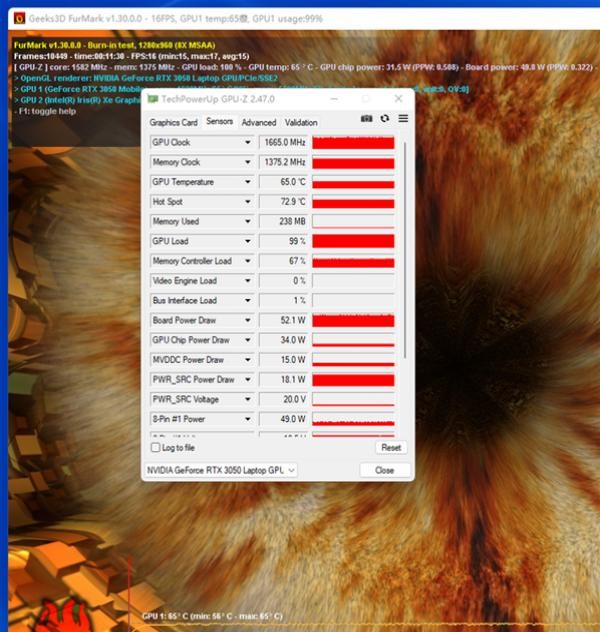The image size is (600, 632).
Task: Click the Close button in GPU-Z
Action: pyautogui.click(x=384, y=470)
